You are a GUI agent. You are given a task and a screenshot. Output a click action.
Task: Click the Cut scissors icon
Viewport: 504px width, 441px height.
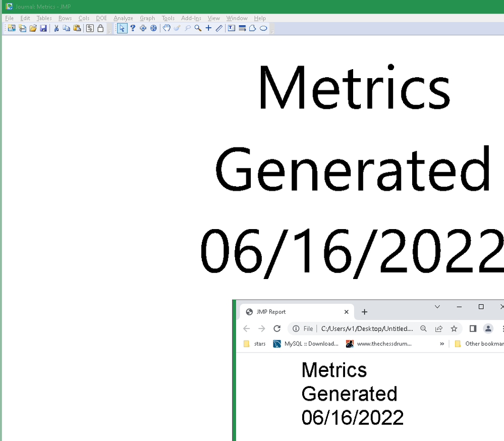click(x=56, y=28)
